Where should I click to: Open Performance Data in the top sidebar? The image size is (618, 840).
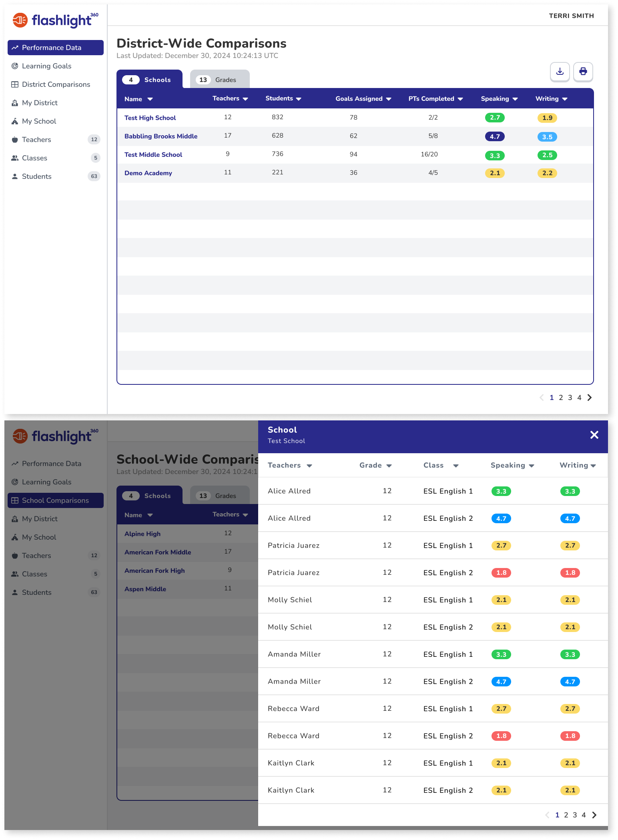(x=56, y=48)
